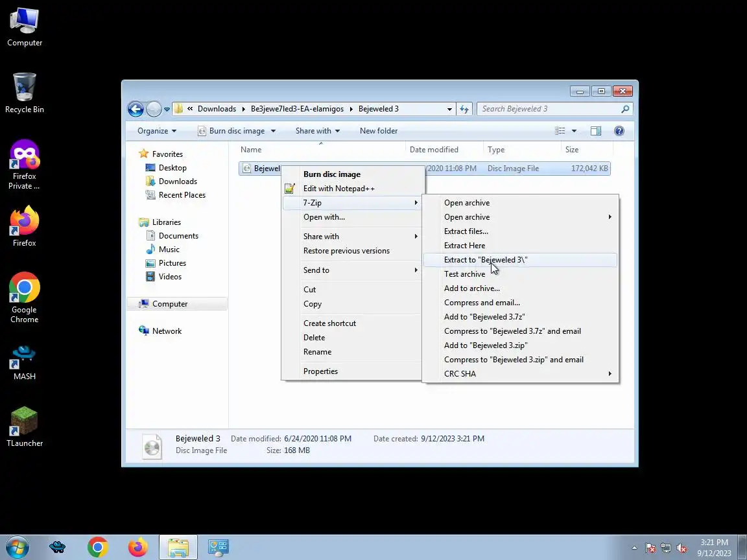Choose Compress and email...
747x560 pixels.
(520, 303)
